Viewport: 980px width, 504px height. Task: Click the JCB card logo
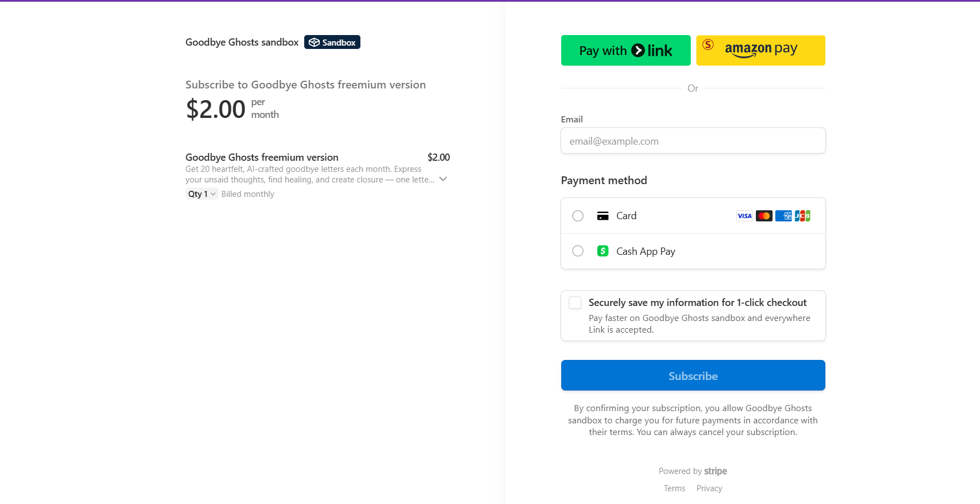click(x=803, y=216)
